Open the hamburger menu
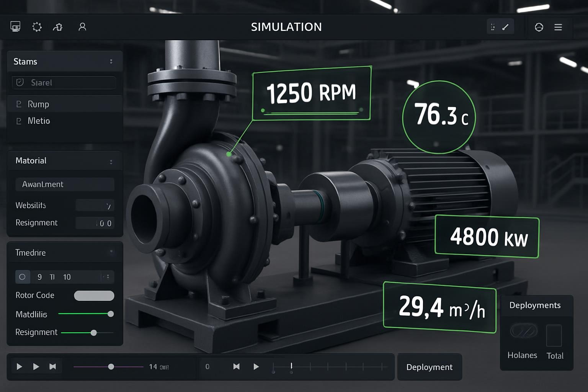Screen dimensions: 588x392 click(558, 27)
